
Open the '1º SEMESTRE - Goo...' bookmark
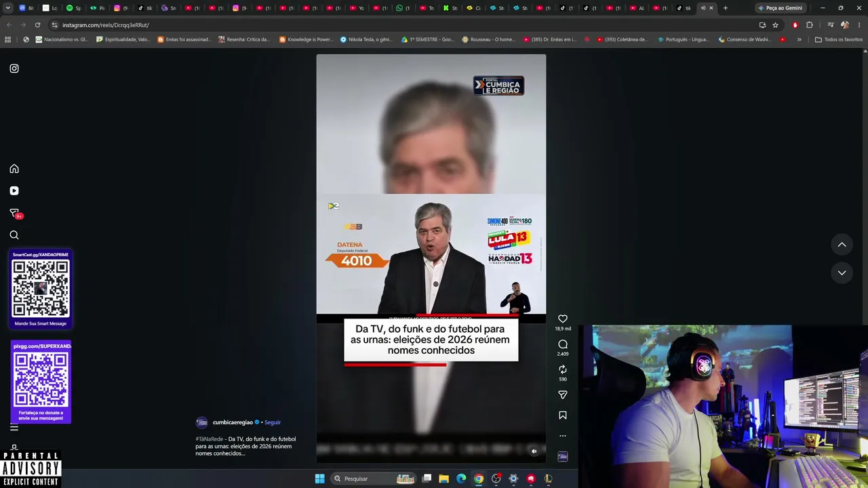pos(428,39)
